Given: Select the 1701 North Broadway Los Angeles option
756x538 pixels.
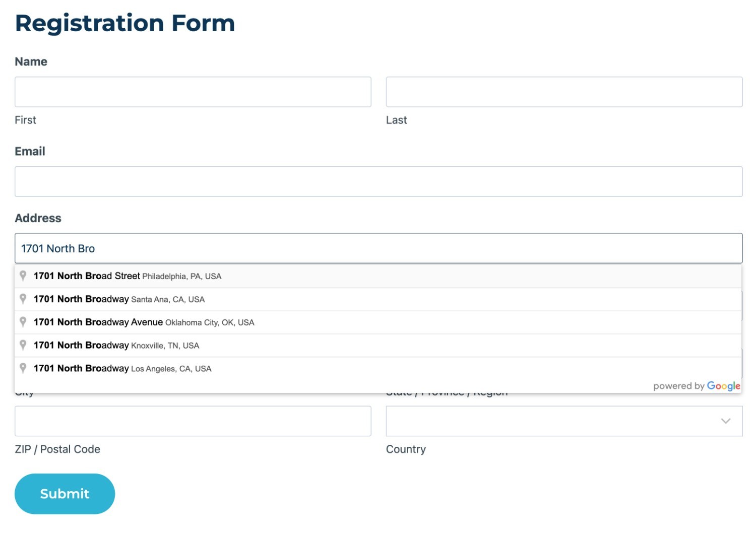Looking at the screenshot, I should click(122, 368).
